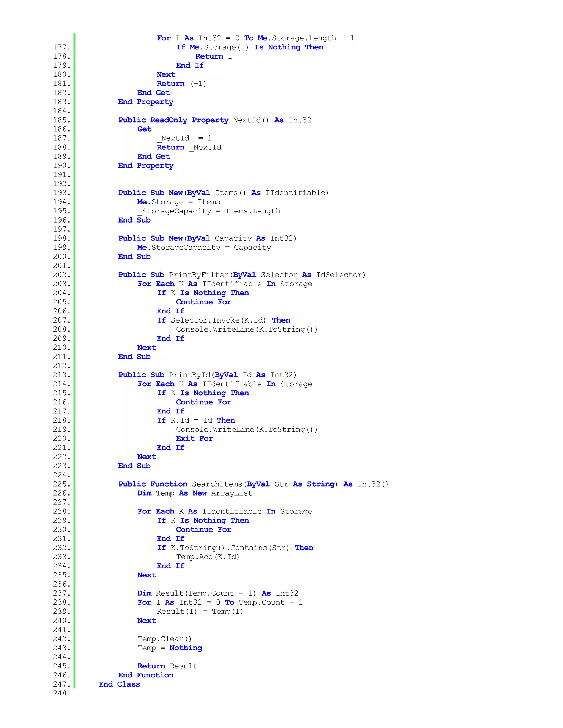
Task: Click the 'SearchItems' function name
Action: [x=217, y=484]
